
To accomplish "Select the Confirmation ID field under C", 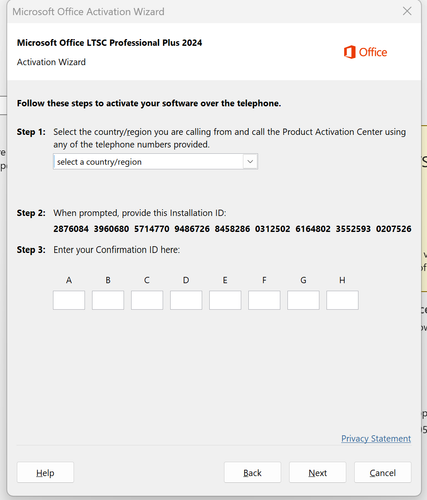I will coord(147,300).
